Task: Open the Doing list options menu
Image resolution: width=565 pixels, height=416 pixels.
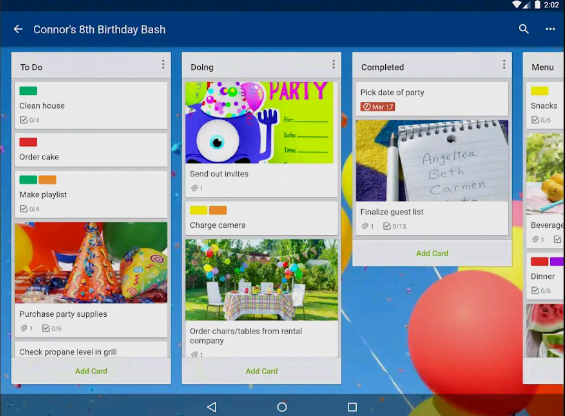Action: (334, 65)
